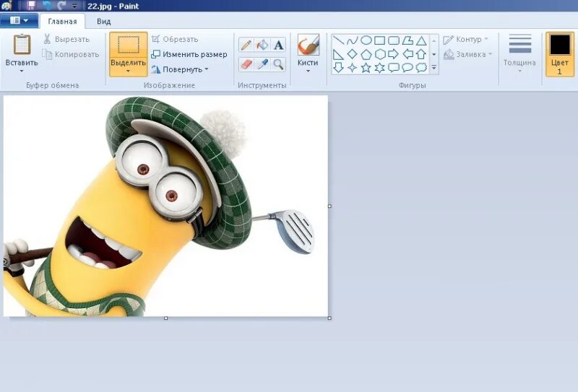578x392 pixels.
Task: Choose the Curve shape
Action: click(x=352, y=40)
